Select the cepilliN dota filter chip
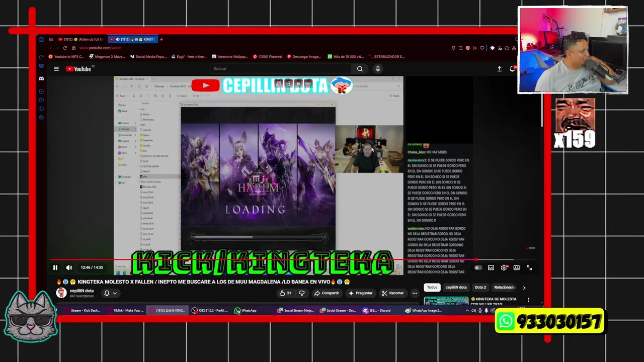This screenshot has width=644, height=362. [456, 288]
